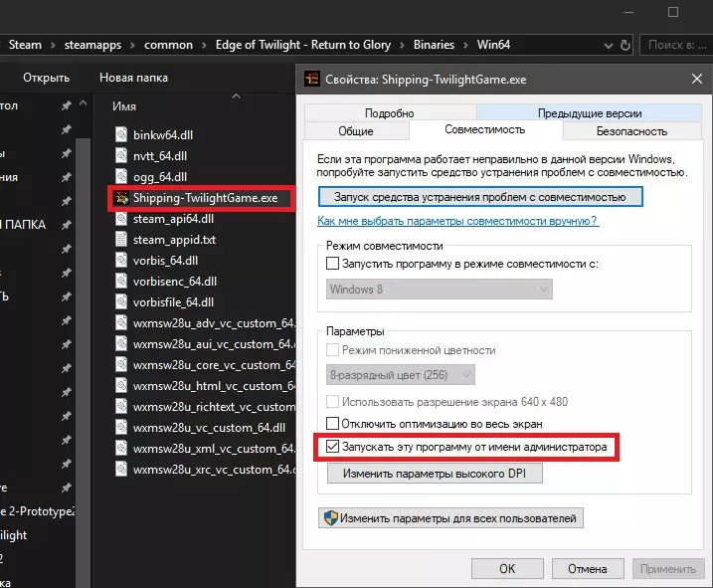Open the Windows 8 compatibility dropdown
This screenshot has height=588, width=713.
point(440,290)
